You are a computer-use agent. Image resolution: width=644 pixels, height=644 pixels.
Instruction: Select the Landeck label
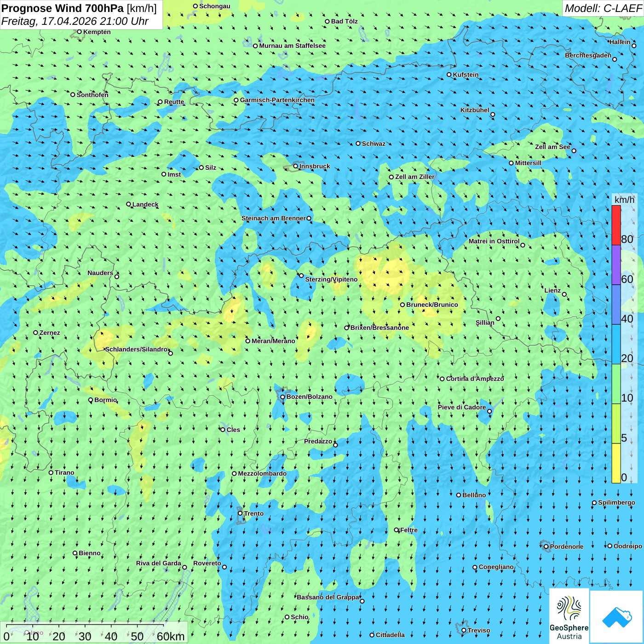click(x=145, y=204)
